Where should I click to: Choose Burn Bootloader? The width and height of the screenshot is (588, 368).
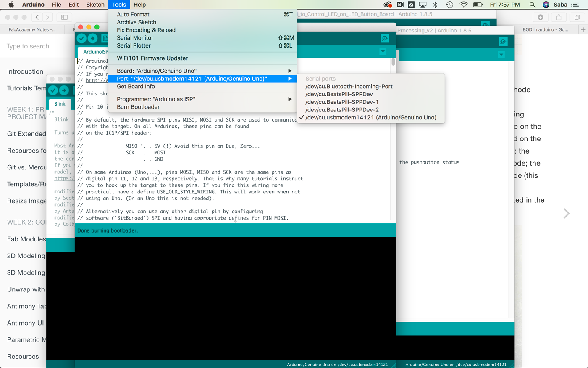[202, 107]
